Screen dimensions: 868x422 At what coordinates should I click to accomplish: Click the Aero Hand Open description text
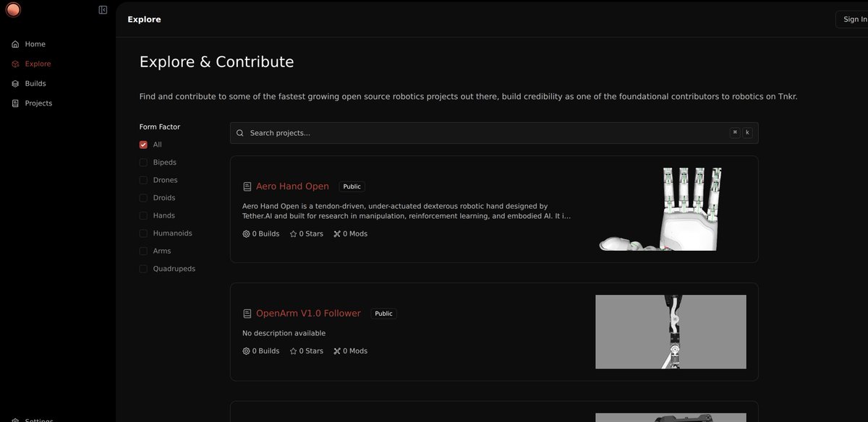tap(407, 211)
